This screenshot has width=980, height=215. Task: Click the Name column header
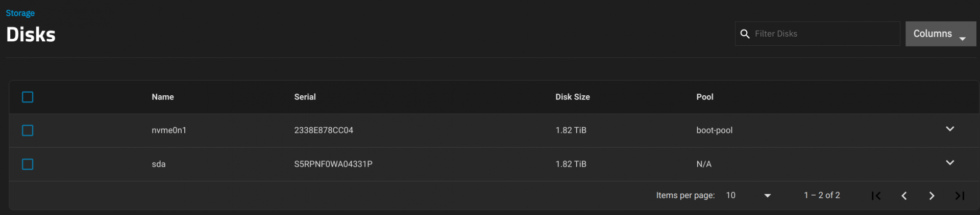pyautogui.click(x=163, y=97)
